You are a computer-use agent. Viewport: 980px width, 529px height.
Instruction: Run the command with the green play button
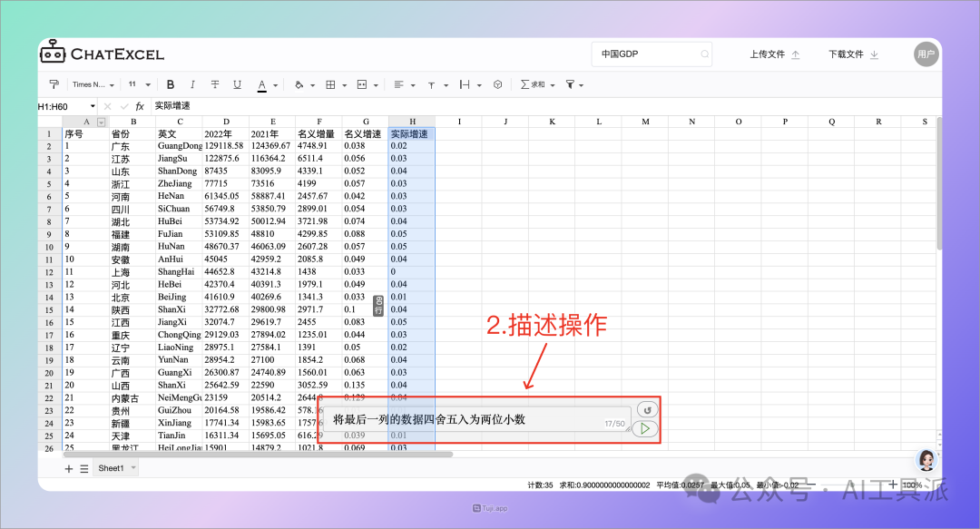click(x=644, y=428)
